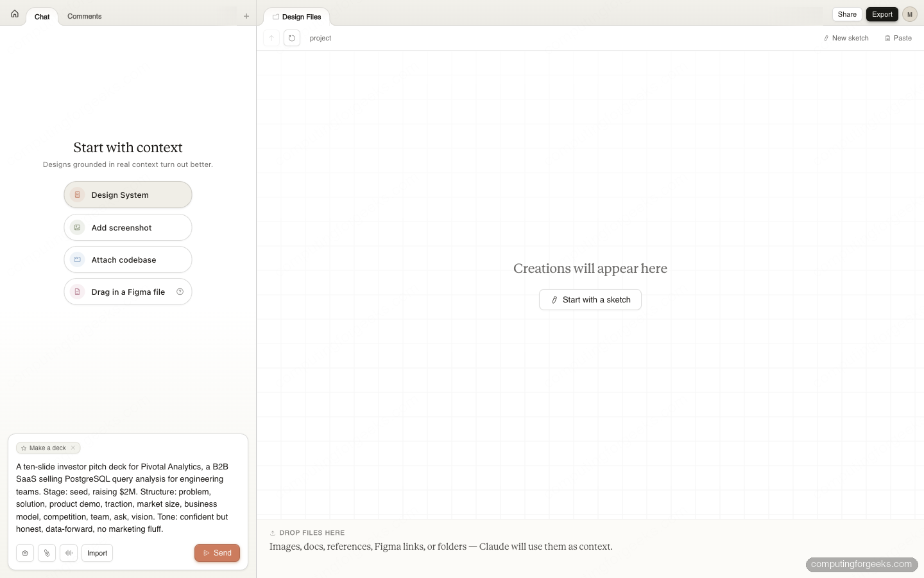Viewport: 924px width, 578px height.
Task: Click the plus icon to start a new chat
Action: coord(246,16)
